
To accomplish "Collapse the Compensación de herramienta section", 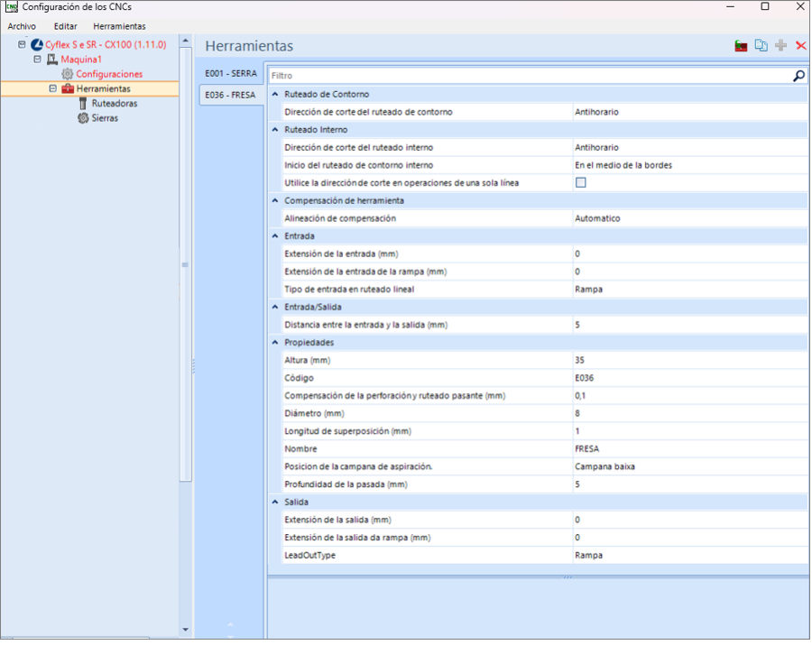I will pos(275,201).
